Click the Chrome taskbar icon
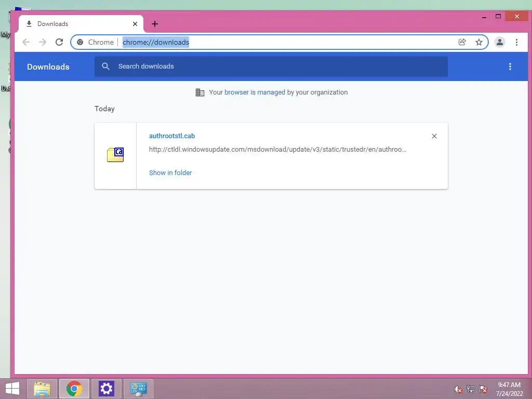532x399 pixels. pos(74,389)
